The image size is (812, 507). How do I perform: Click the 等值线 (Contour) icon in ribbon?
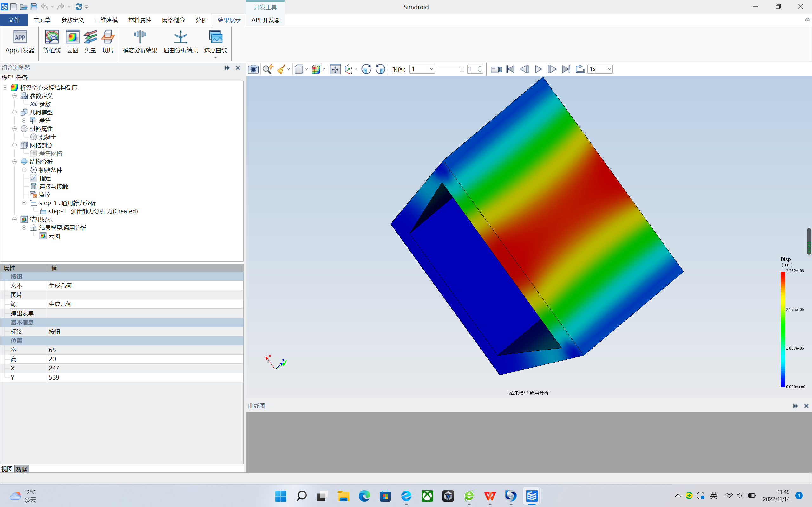point(52,40)
